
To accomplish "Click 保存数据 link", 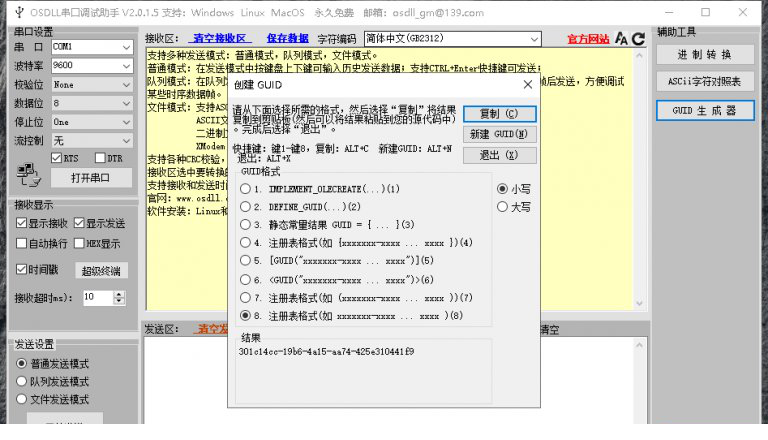I will [x=288, y=38].
